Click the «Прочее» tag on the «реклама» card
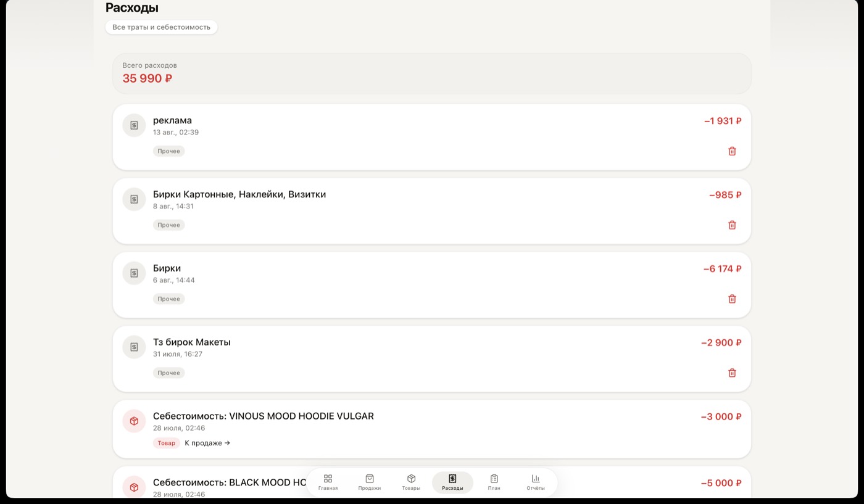The width and height of the screenshot is (864, 504). 168,151
